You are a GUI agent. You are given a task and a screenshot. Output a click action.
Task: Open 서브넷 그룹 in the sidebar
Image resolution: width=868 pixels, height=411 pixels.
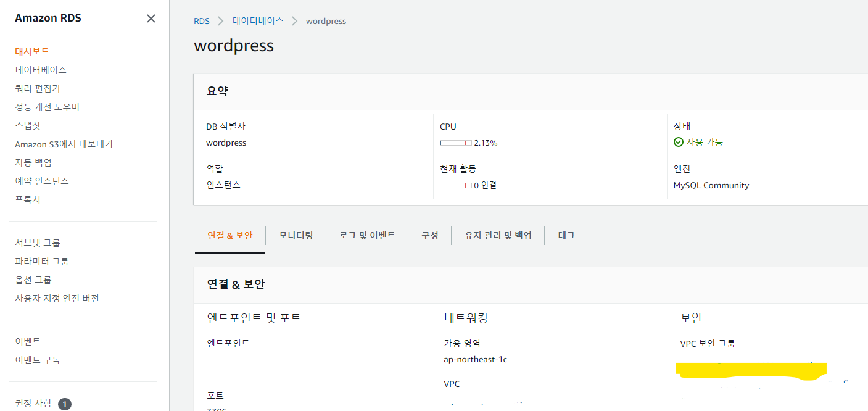38,243
